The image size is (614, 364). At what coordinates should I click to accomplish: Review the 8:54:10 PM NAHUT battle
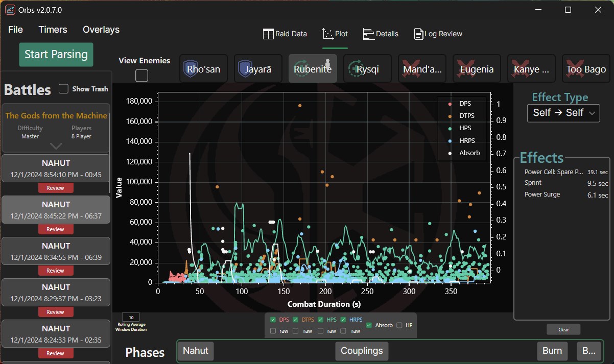(55, 188)
